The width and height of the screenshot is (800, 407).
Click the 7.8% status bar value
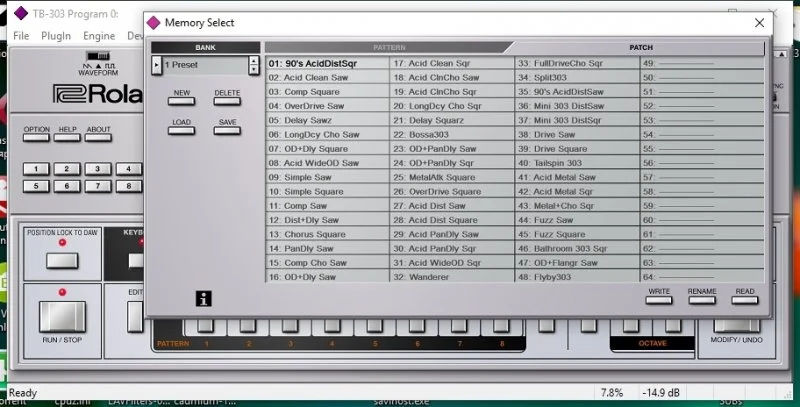(612, 393)
